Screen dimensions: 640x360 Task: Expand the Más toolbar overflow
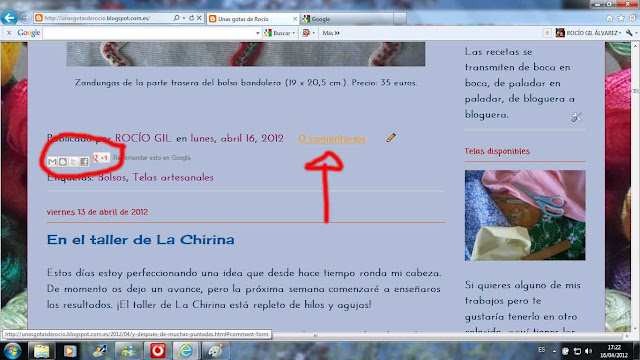pos(331,33)
